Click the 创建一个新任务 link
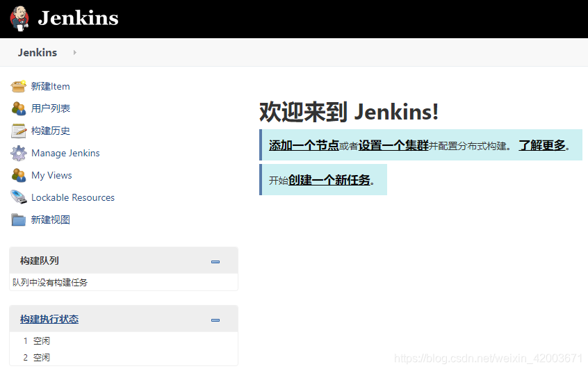This screenshot has width=588, height=371. click(x=329, y=180)
